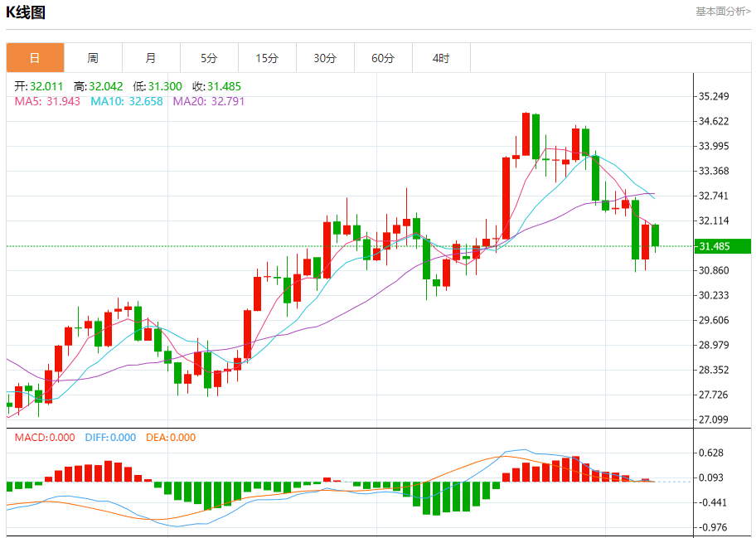Click the 35.249 price axis label
Screen dimensions: 756x538
(x=714, y=96)
